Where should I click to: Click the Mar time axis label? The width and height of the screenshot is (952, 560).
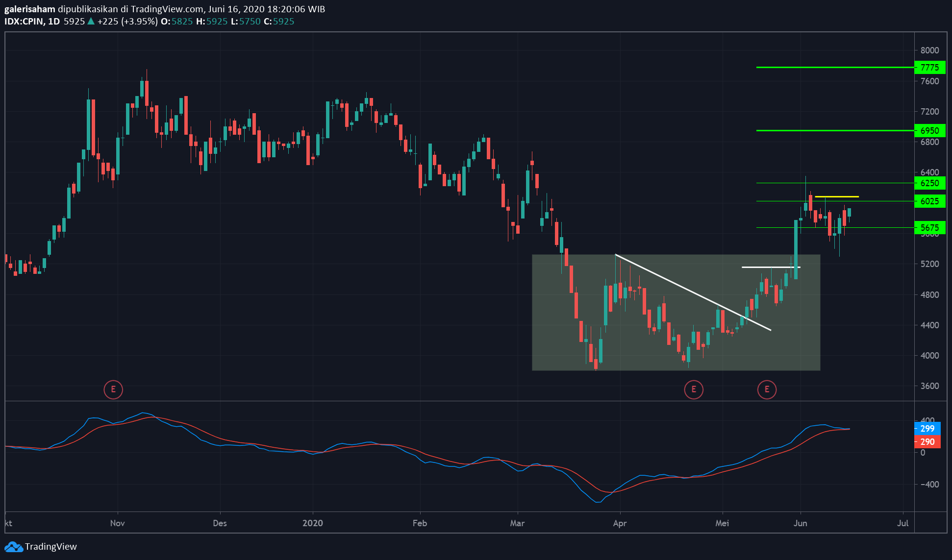pos(517,523)
